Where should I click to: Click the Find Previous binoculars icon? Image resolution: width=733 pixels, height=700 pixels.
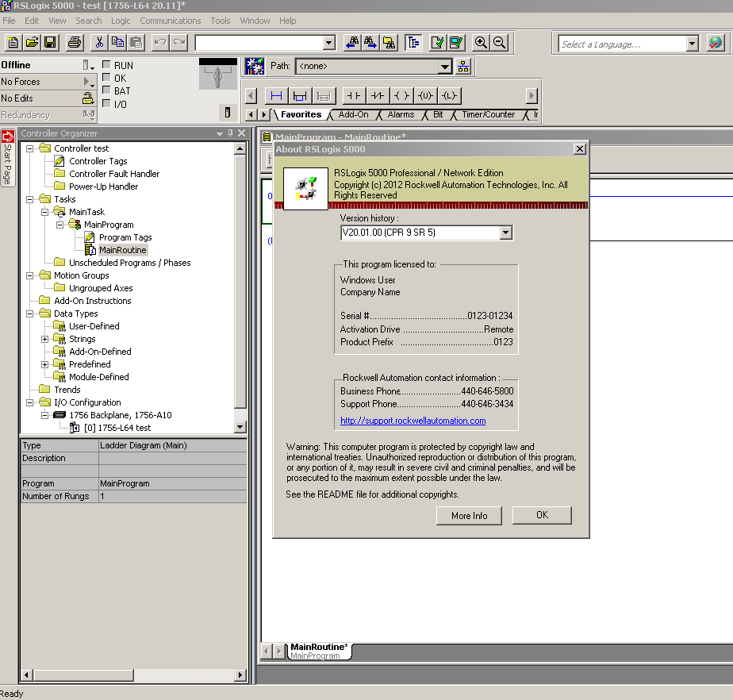coord(351,43)
